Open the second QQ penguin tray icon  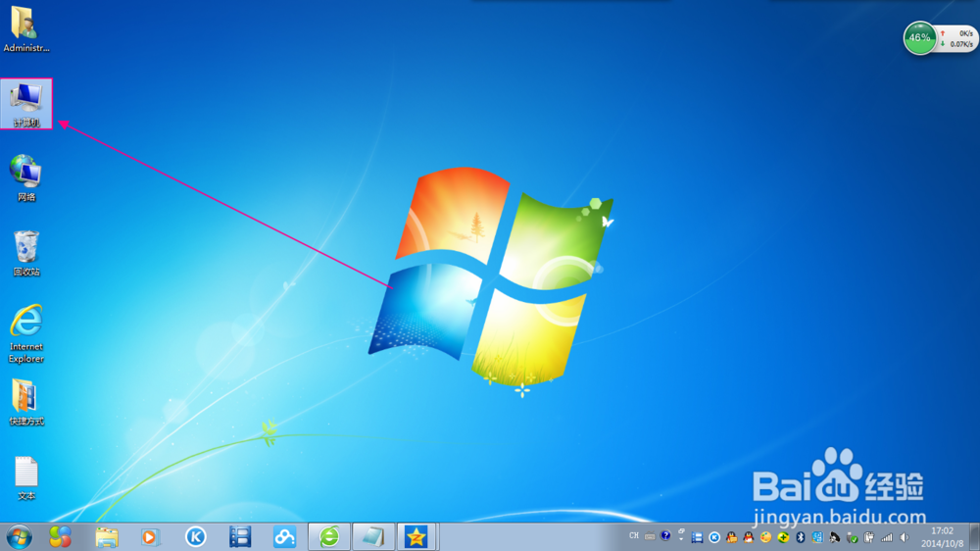tap(748, 537)
